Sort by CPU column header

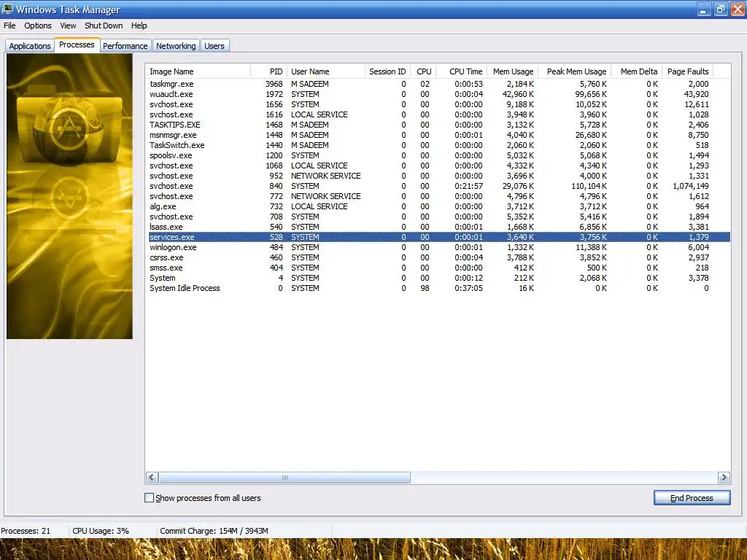coord(423,71)
